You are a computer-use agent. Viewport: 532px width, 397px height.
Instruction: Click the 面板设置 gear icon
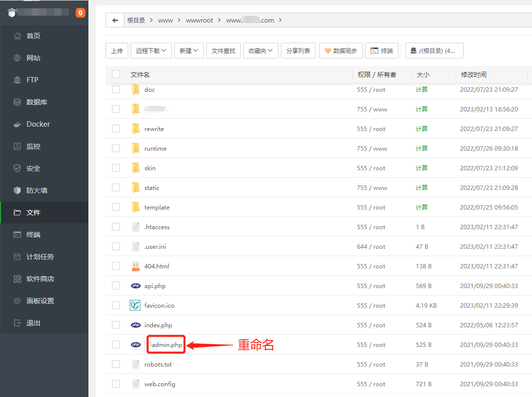17,301
